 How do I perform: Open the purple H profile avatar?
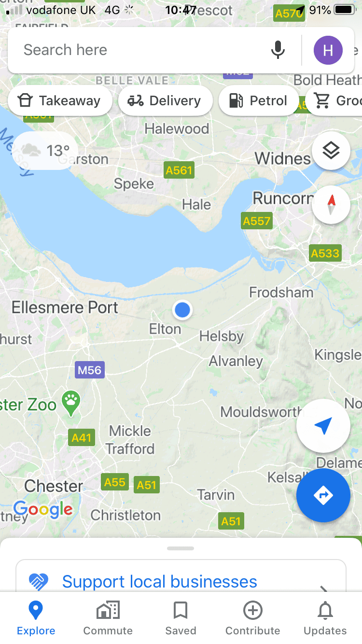coord(328,50)
